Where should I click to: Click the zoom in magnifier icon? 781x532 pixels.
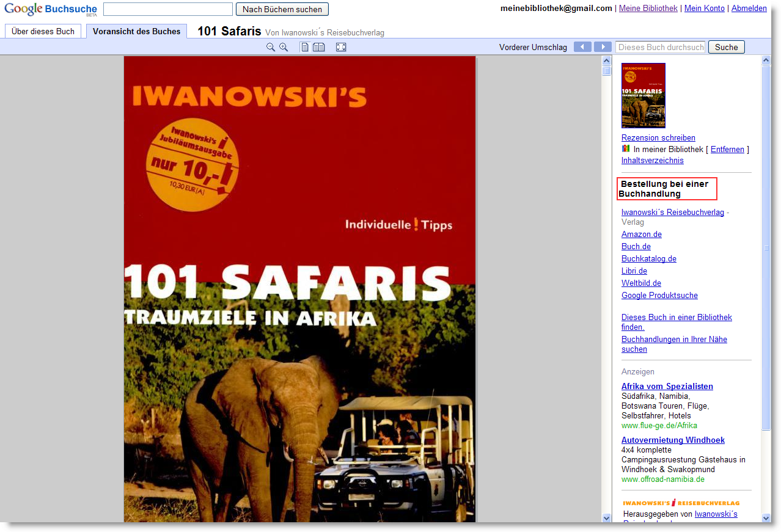click(x=284, y=47)
